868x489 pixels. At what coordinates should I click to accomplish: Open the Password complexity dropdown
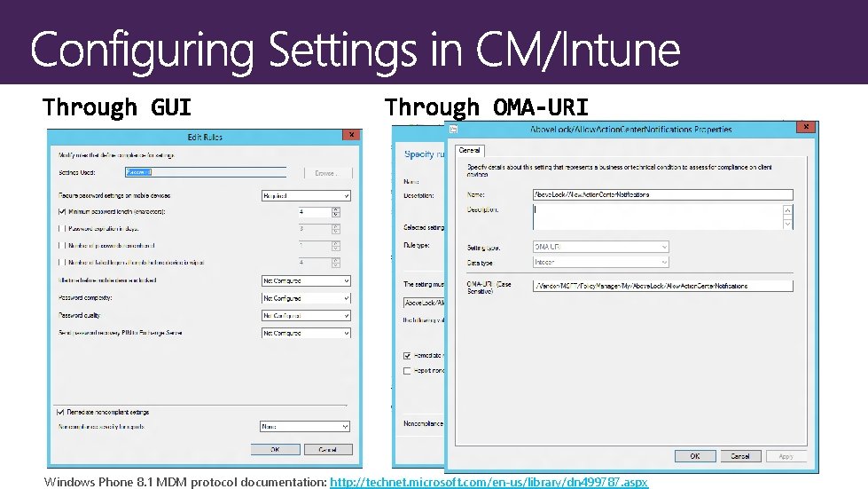pyautogui.click(x=306, y=298)
